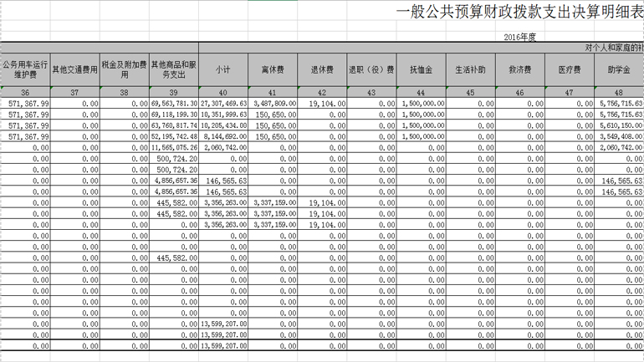Click the value 63,760,817.74
Image resolution: width=644 pixels, height=362 pixels.
point(174,125)
